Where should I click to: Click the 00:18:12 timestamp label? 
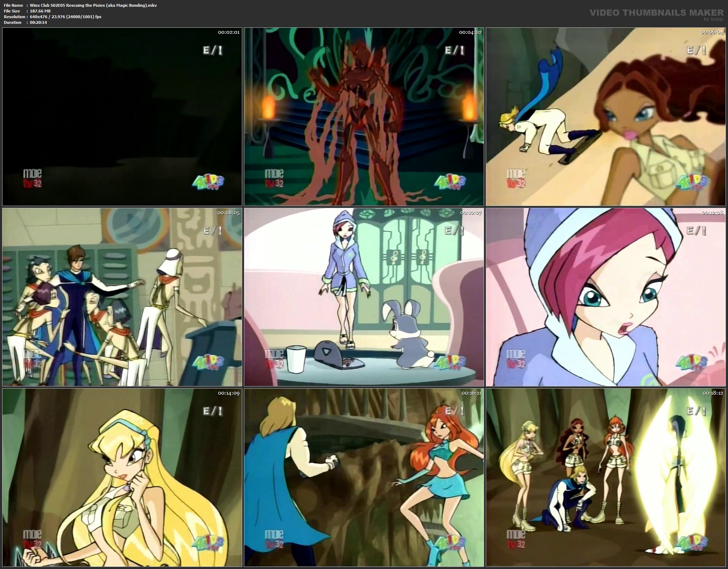click(712, 393)
